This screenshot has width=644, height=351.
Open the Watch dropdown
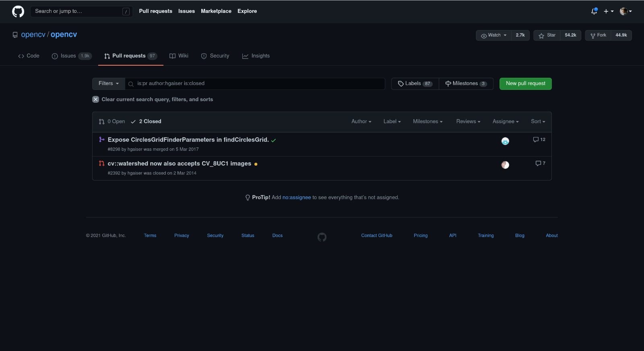tap(494, 35)
